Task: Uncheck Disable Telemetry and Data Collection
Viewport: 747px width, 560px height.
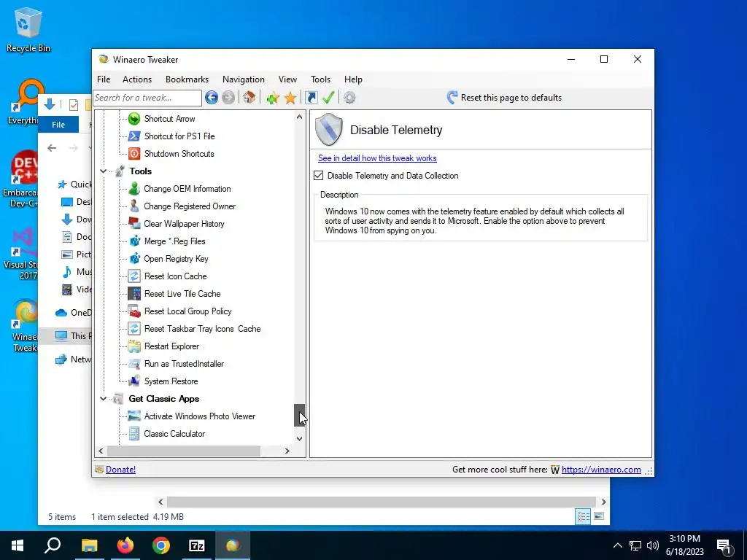Action: 319,176
